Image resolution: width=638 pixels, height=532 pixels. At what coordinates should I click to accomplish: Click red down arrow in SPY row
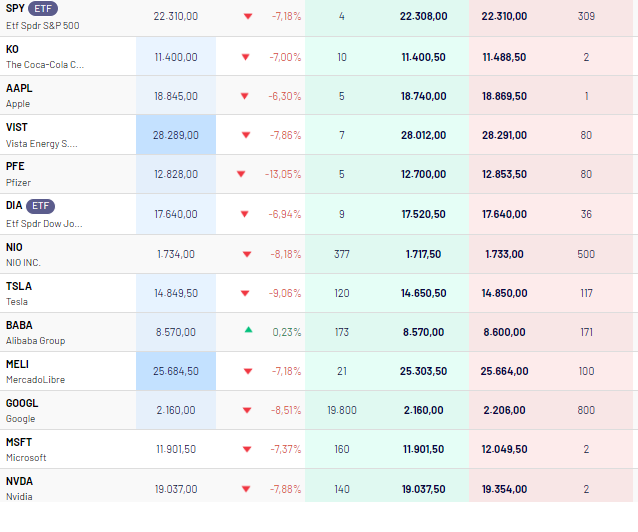[x=248, y=16]
